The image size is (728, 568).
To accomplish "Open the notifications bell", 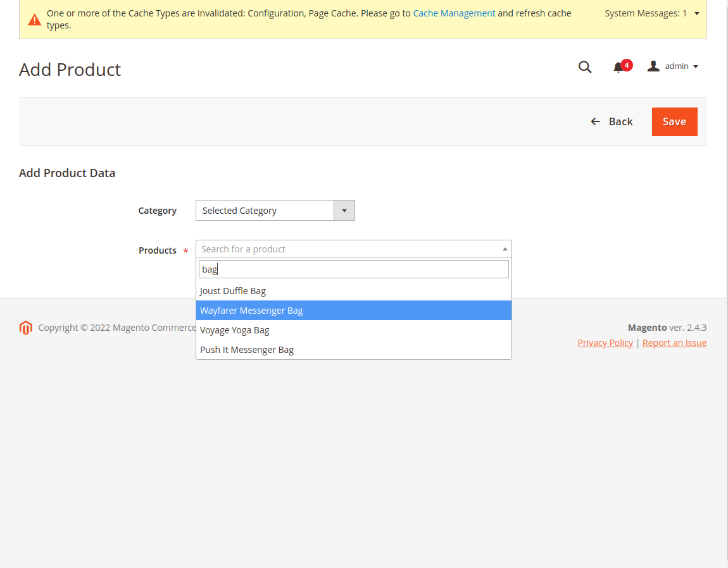I will 618,67.
